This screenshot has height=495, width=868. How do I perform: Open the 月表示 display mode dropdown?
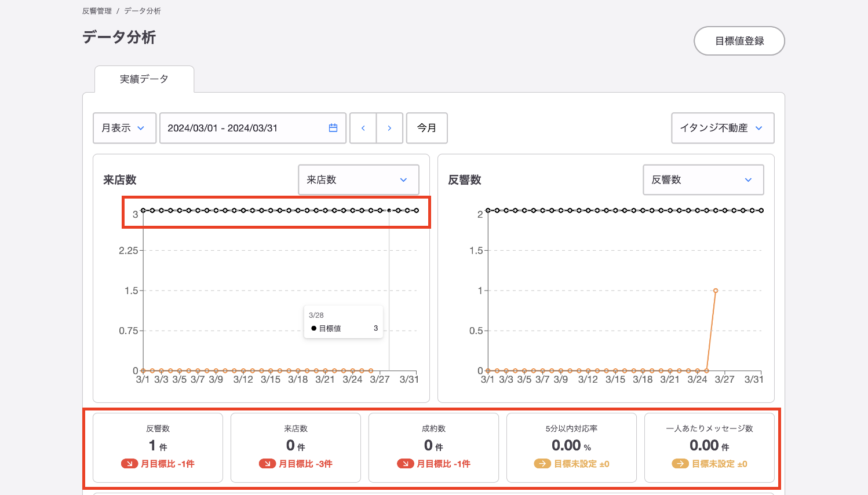(125, 128)
